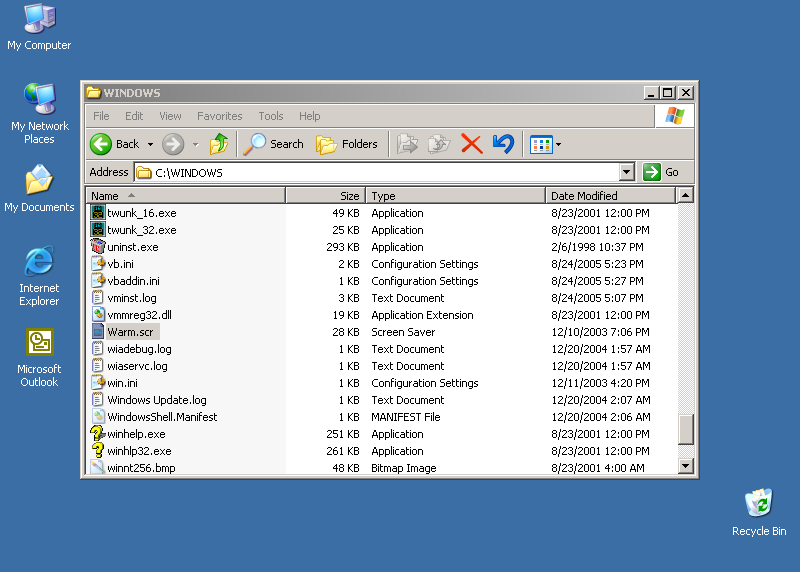
Task: Click the blue Undo icon
Action: 504,144
